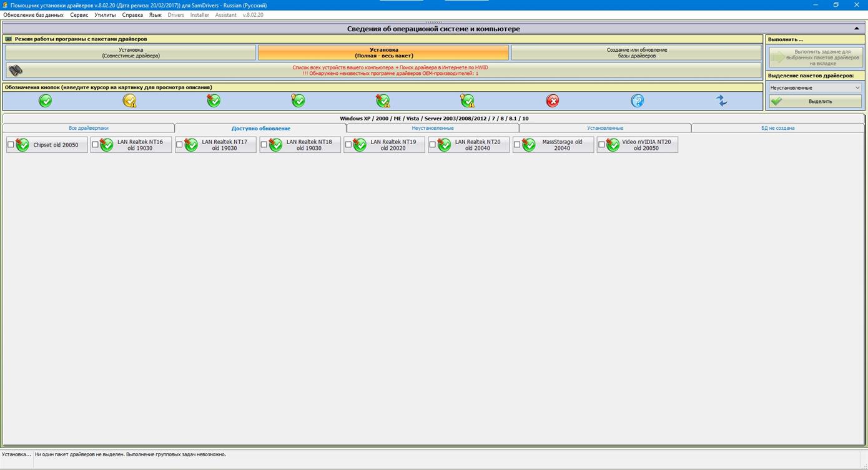This screenshot has width=868, height=470.
Task: Tick the LAN Realtek NT20 checkbox
Action: (x=433, y=145)
